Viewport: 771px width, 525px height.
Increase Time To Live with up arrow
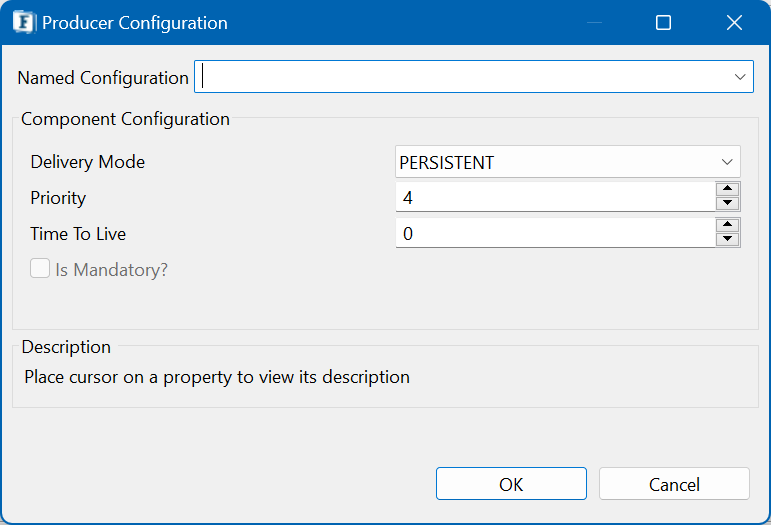728,225
